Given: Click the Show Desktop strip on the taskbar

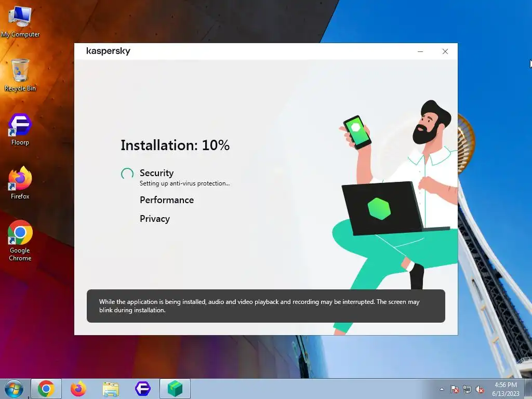Looking at the screenshot, I should coord(528,389).
